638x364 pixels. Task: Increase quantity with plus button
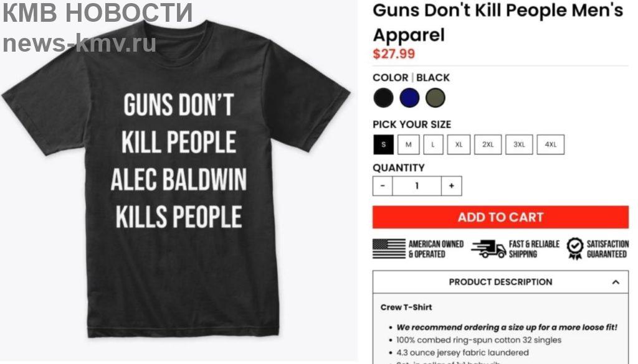[x=451, y=185]
